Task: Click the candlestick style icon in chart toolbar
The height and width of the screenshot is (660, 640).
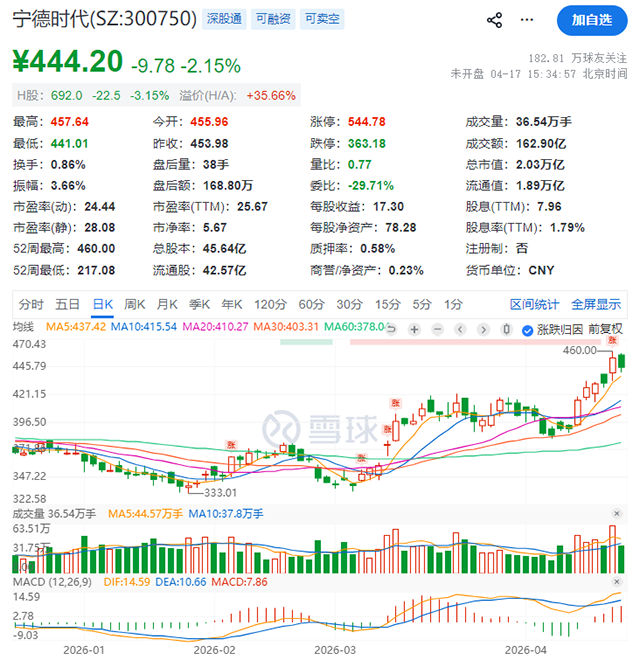Action: coord(505,329)
